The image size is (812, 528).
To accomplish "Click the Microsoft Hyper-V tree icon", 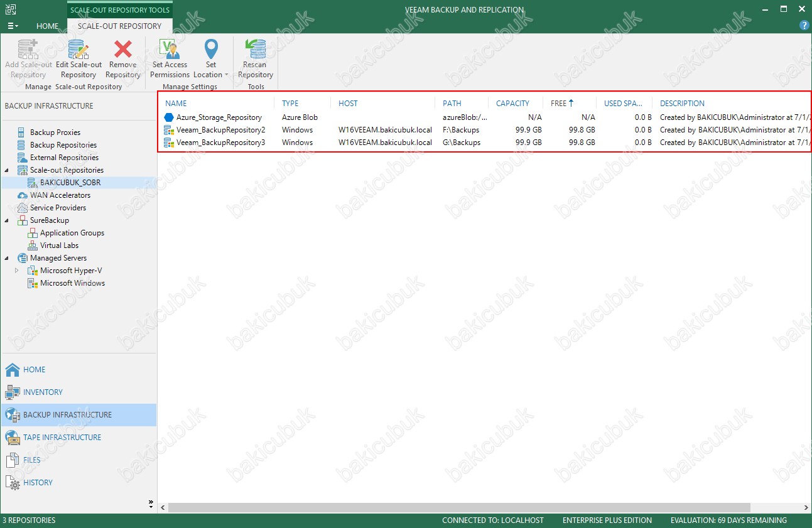I will click(x=32, y=271).
